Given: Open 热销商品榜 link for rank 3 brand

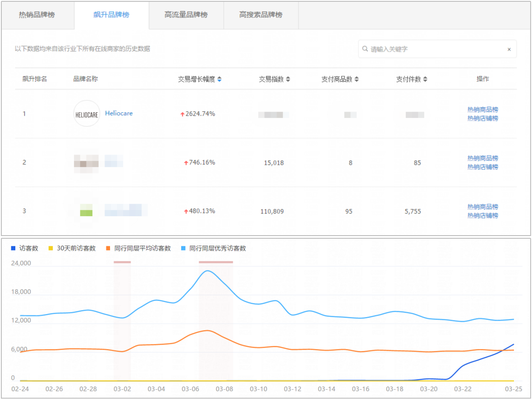Looking at the screenshot, I should tap(482, 207).
